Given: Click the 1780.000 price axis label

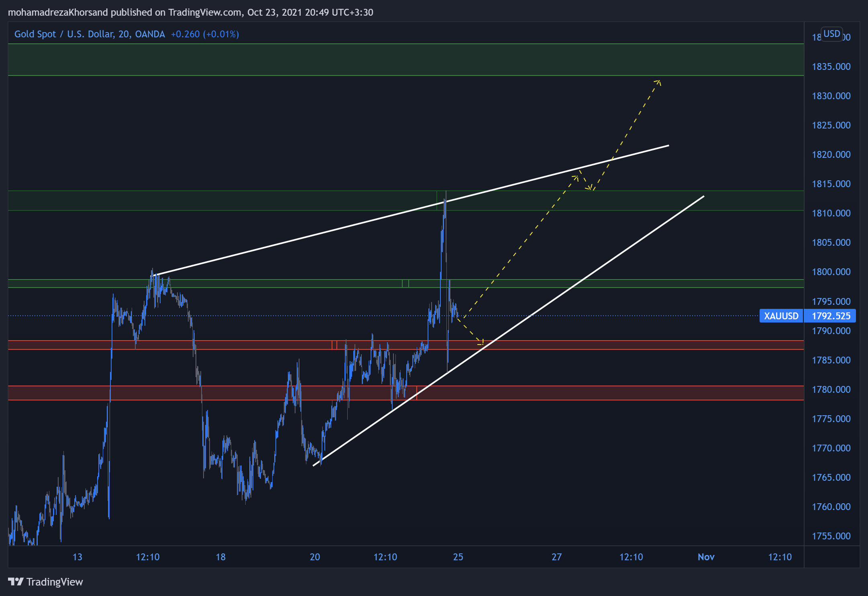Looking at the screenshot, I should [831, 390].
